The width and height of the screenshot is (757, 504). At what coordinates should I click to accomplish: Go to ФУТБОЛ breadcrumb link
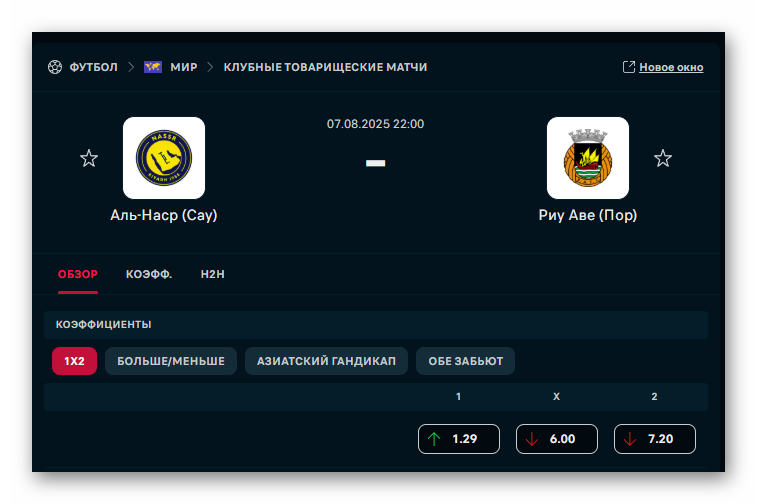pyautogui.click(x=94, y=67)
